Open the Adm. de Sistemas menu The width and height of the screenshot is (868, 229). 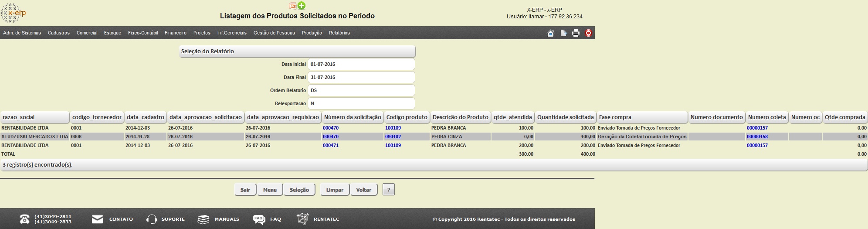[22, 33]
